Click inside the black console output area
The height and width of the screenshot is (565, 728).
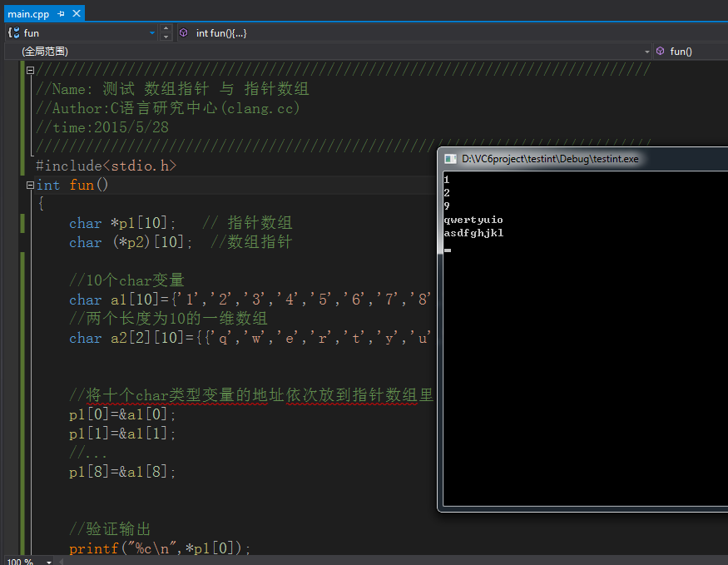tap(582, 374)
